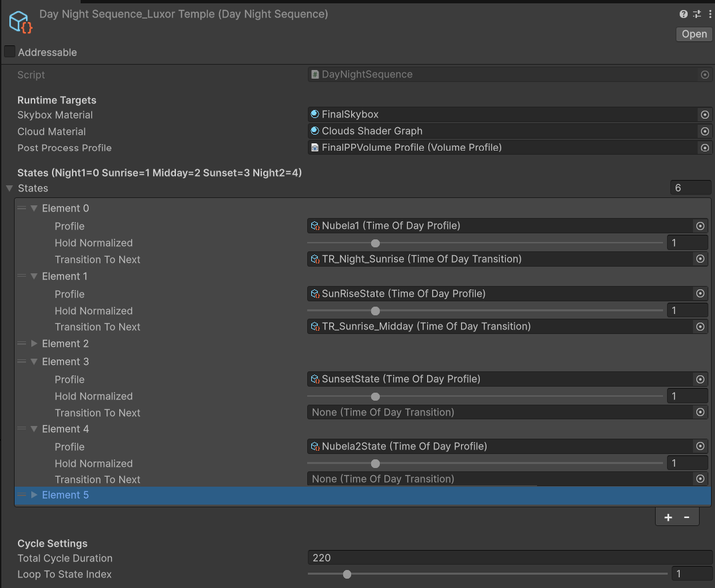Open object picker for Element 3 transition

pos(700,413)
